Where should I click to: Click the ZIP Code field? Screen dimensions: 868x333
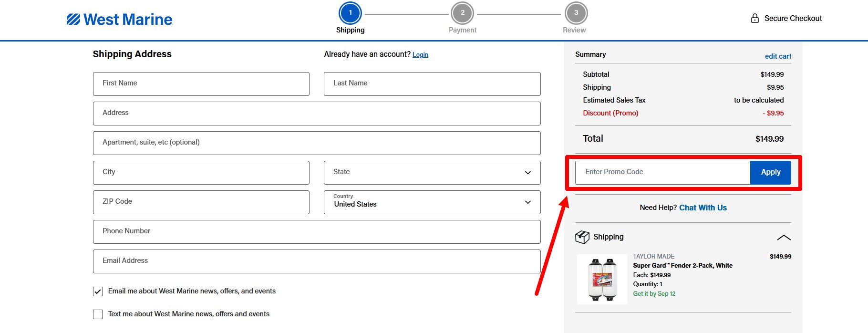(x=201, y=202)
